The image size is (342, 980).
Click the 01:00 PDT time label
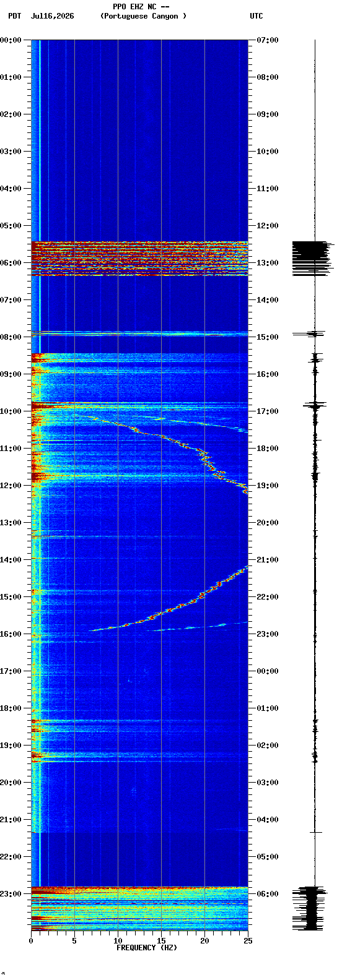(x=11, y=77)
